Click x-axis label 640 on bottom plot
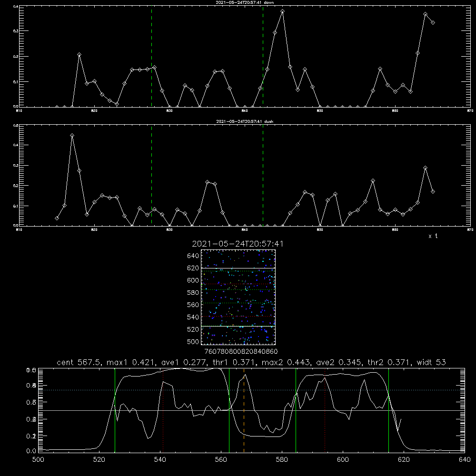The height and width of the screenshot is (476, 476). point(465,460)
